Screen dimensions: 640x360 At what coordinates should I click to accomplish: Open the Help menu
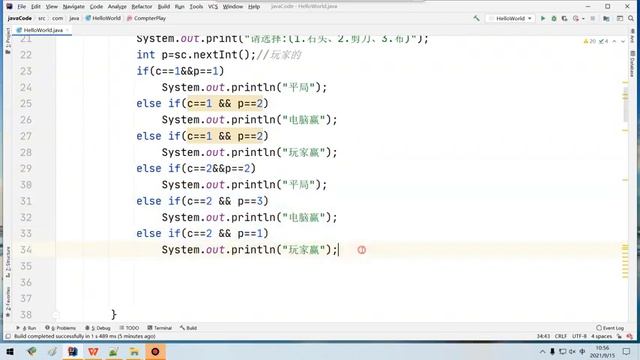(x=254, y=7)
